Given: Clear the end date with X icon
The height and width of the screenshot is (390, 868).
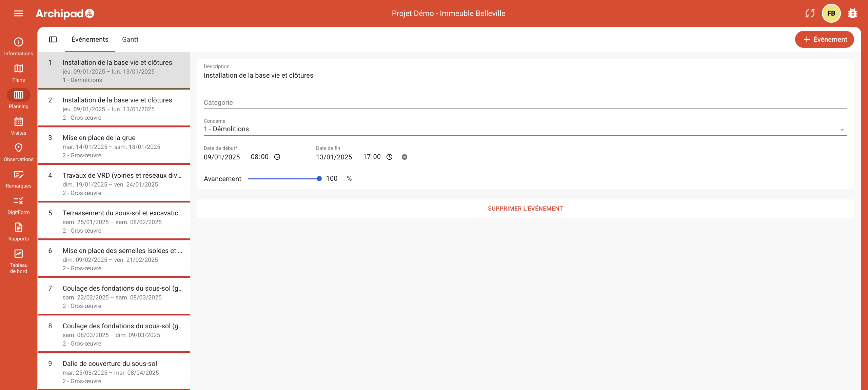Looking at the screenshot, I should [405, 157].
